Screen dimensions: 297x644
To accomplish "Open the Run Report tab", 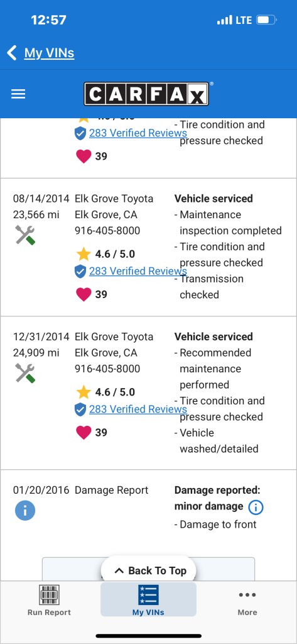I will [x=49, y=600].
